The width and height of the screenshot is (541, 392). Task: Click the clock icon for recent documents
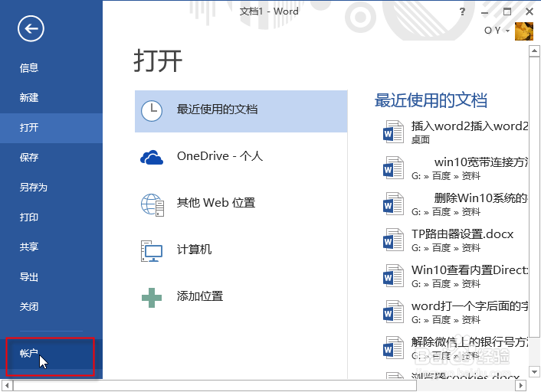point(152,111)
